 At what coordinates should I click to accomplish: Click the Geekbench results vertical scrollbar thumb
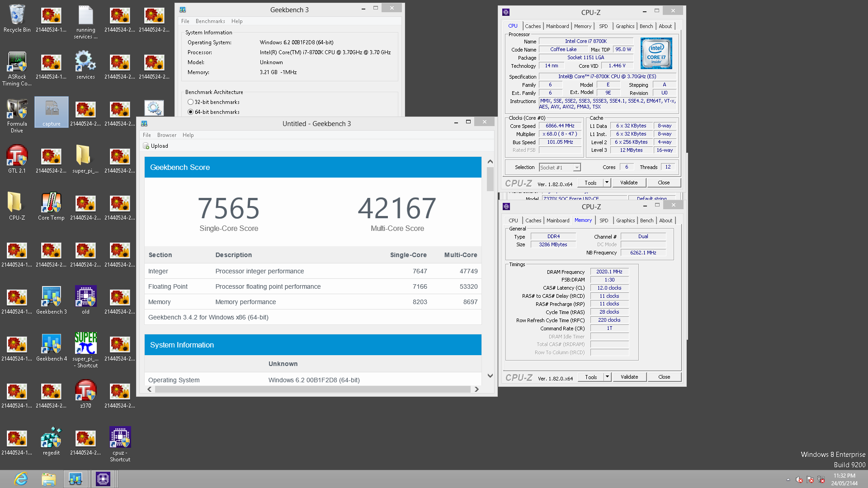click(x=490, y=179)
